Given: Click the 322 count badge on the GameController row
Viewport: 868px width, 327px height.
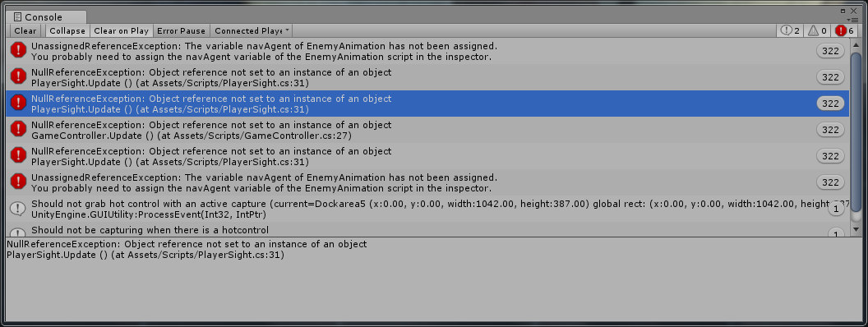Looking at the screenshot, I should coord(830,130).
